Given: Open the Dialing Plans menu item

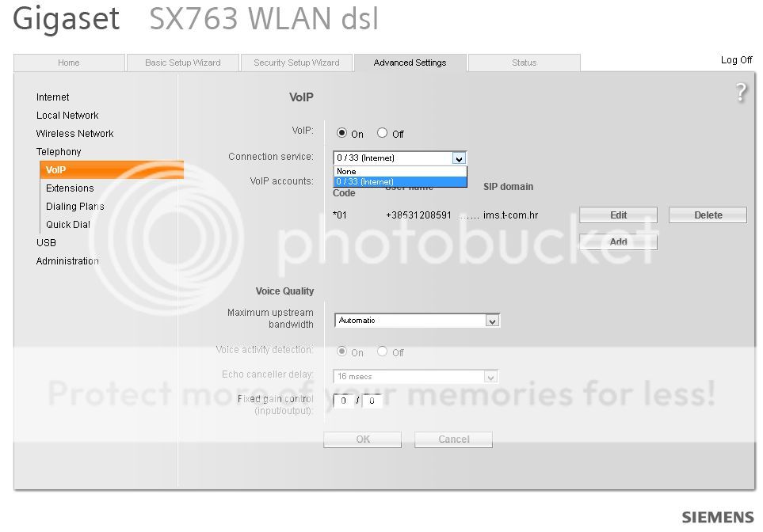Looking at the screenshot, I should click(75, 206).
